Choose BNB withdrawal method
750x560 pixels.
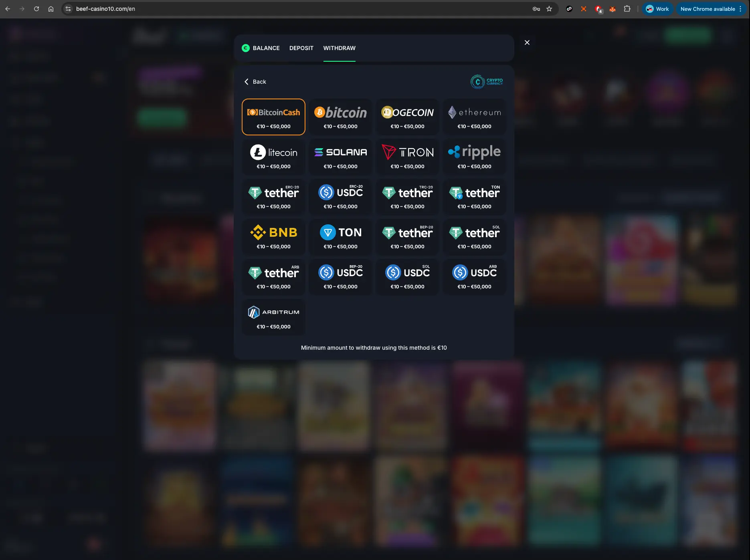coord(273,237)
